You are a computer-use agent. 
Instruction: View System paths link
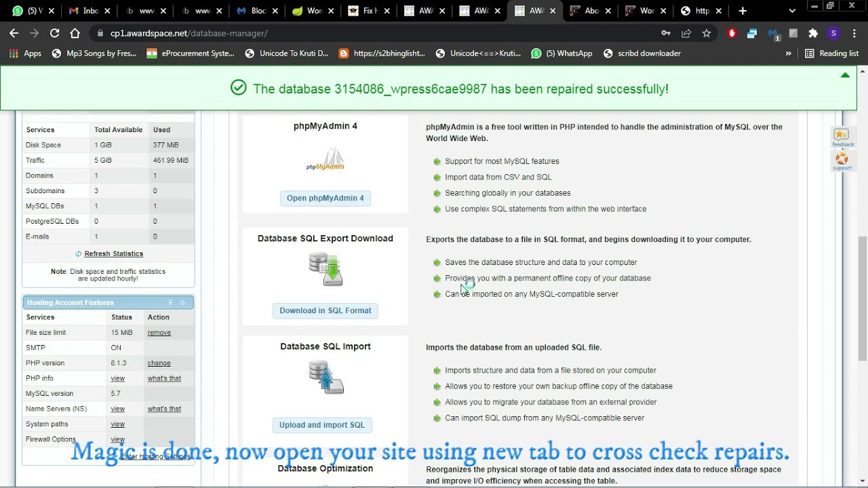pos(118,424)
